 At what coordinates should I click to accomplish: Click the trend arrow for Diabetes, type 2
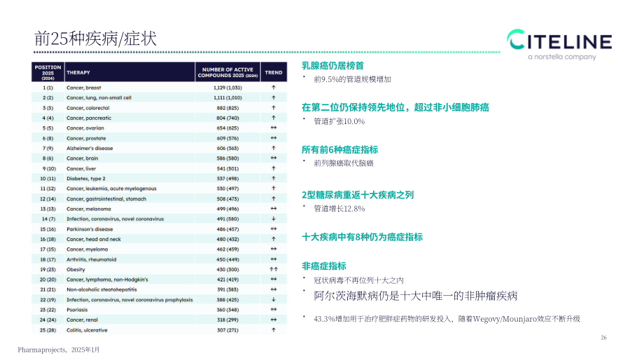tap(274, 179)
